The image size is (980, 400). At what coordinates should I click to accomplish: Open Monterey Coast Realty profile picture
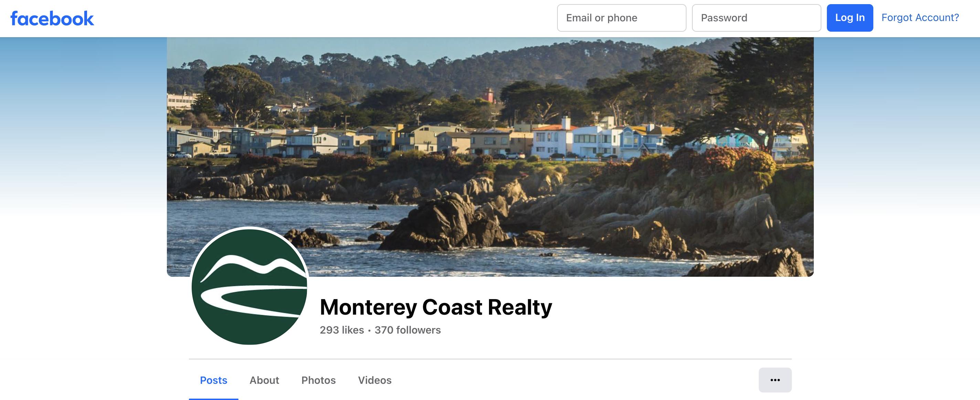(x=249, y=286)
